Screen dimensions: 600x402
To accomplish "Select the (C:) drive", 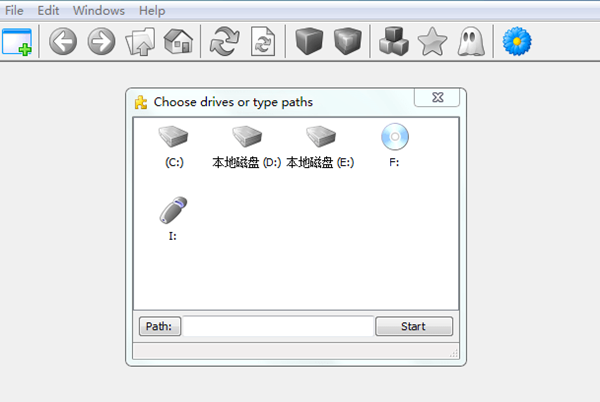I will [174, 147].
